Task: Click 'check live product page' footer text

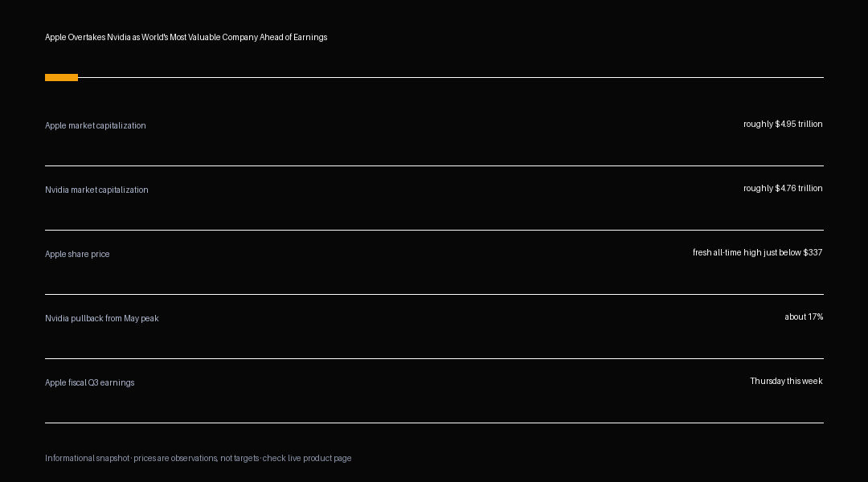Action: 307,458
